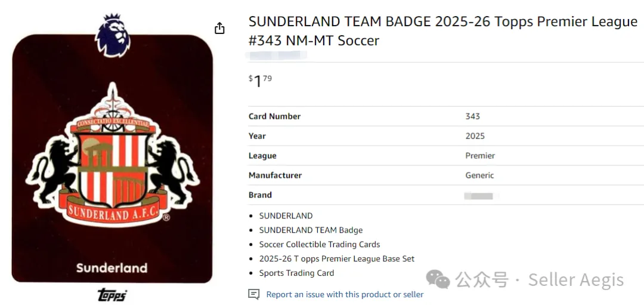Click the 'Sports Trading Card' bullet point

coord(296,273)
